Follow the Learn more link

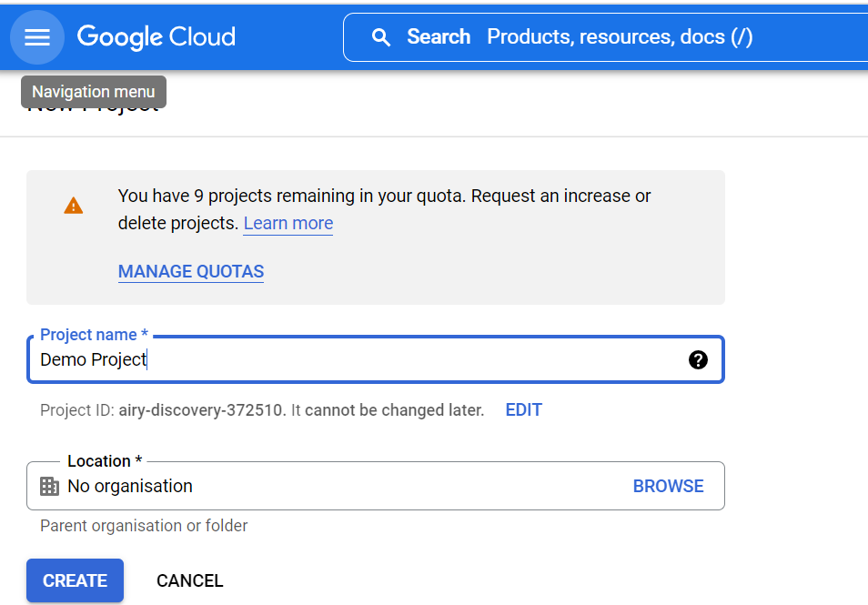(x=288, y=223)
